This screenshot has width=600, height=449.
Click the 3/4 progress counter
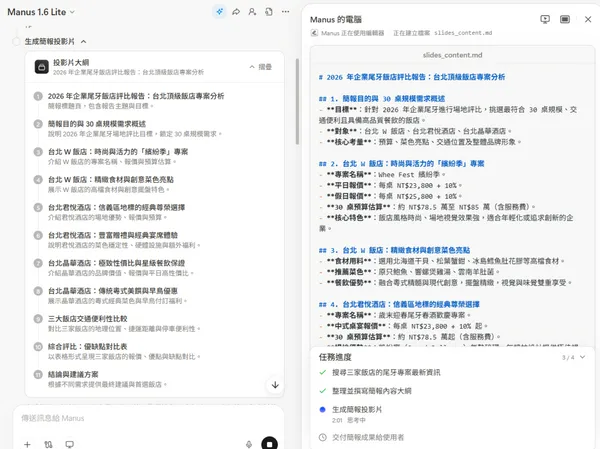[568, 358]
